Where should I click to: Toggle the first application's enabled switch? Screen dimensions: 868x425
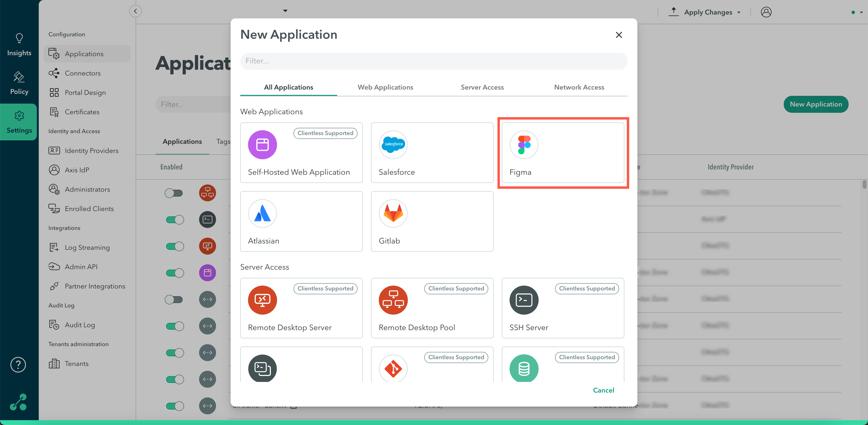[174, 193]
